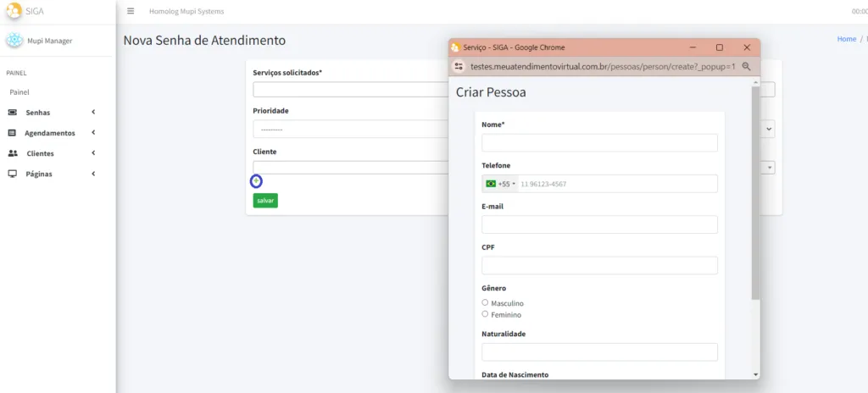Click the Clientes people icon in sidebar
Viewport: 868px width, 393px height.
pyautogui.click(x=13, y=153)
